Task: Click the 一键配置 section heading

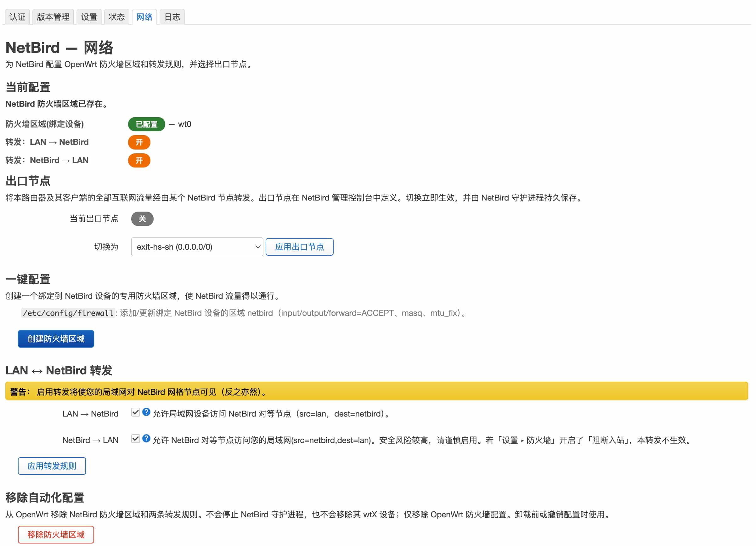Action: (x=28, y=279)
